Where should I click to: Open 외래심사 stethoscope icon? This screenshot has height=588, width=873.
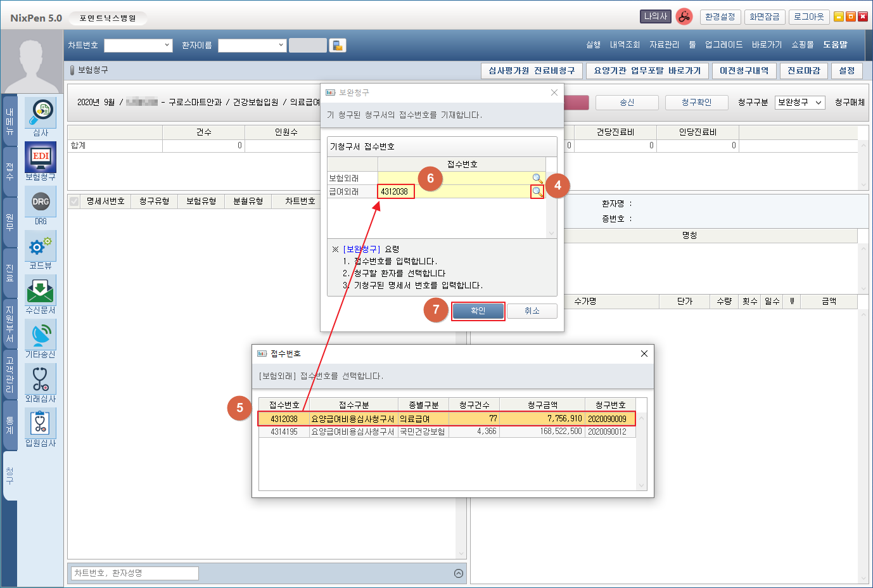coord(41,380)
